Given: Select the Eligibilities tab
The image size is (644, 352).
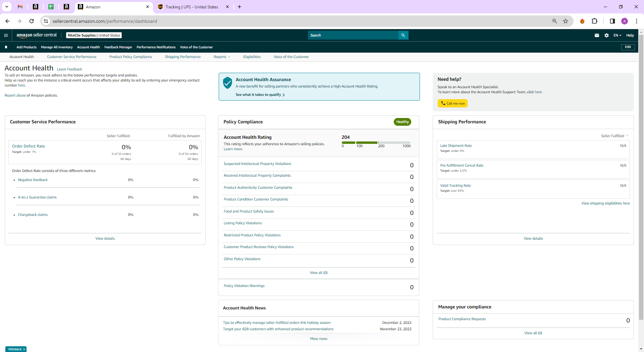Looking at the screenshot, I should click(x=252, y=57).
